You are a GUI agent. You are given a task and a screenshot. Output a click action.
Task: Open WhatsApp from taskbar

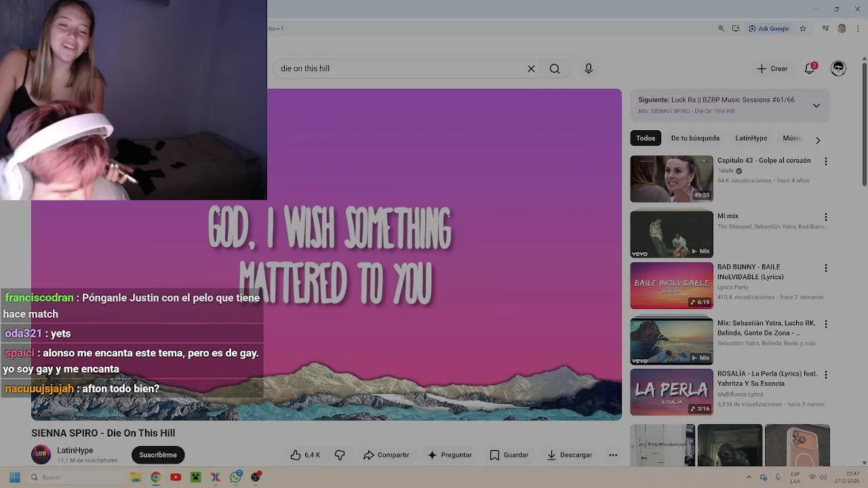pos(235,477)
